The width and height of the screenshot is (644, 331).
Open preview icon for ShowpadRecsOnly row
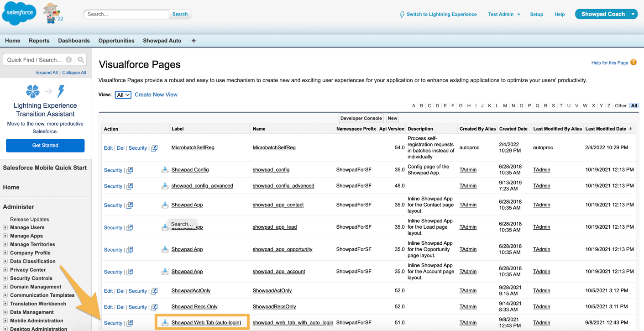click(154, 307)
